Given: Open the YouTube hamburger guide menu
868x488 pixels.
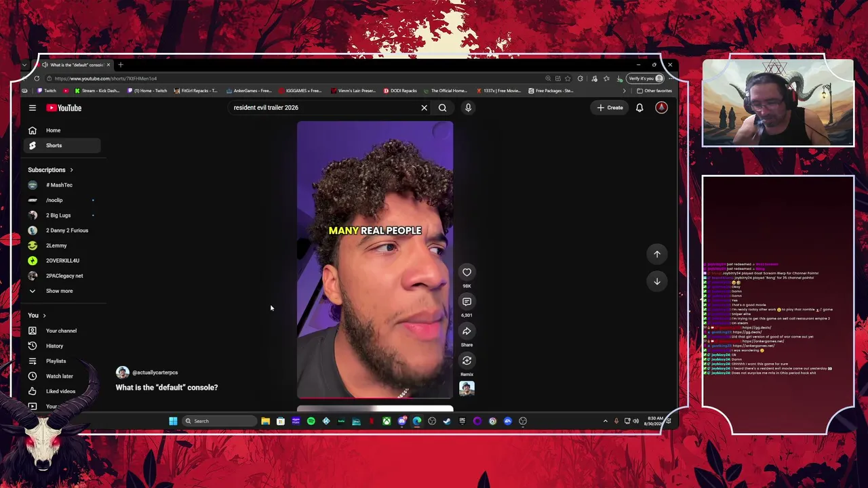Looking at the screenshot, I should (x=32, y=108).
